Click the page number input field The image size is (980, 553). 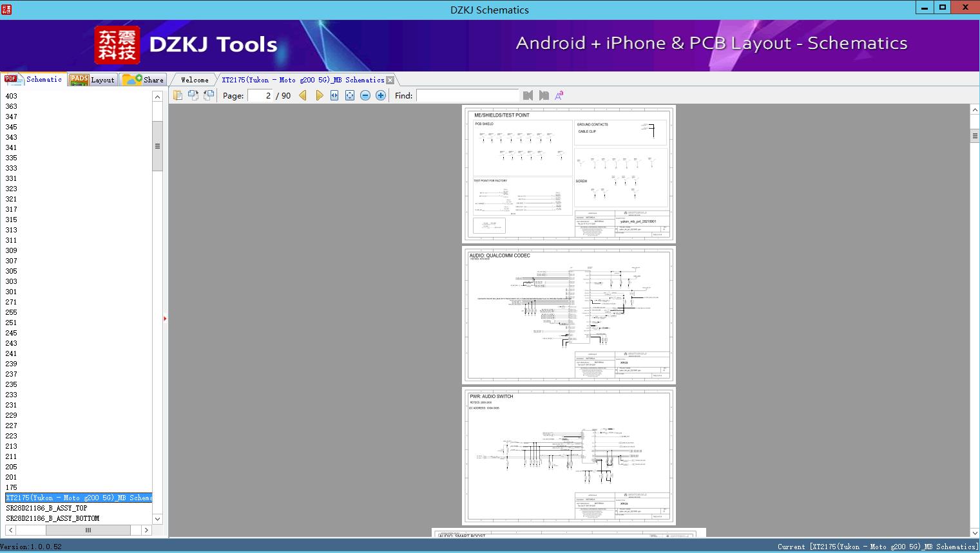coord(260,95)
